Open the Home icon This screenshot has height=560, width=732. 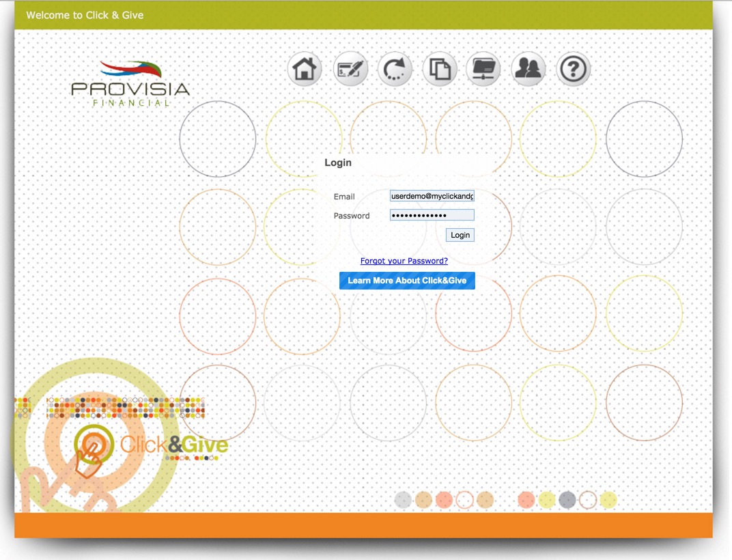[x=305, y=69]
